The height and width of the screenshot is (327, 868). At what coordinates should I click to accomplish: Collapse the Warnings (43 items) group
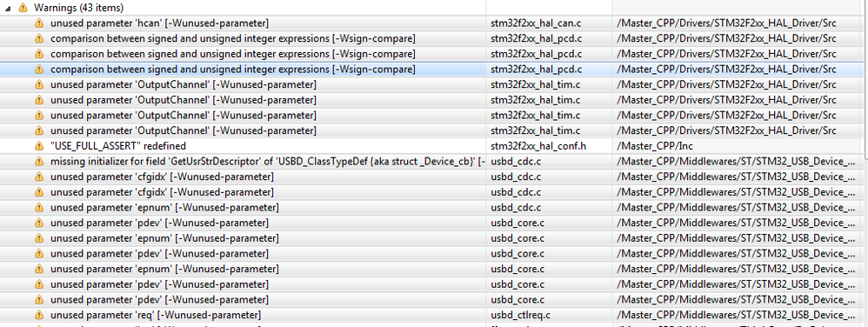click(x=8, y=9)
